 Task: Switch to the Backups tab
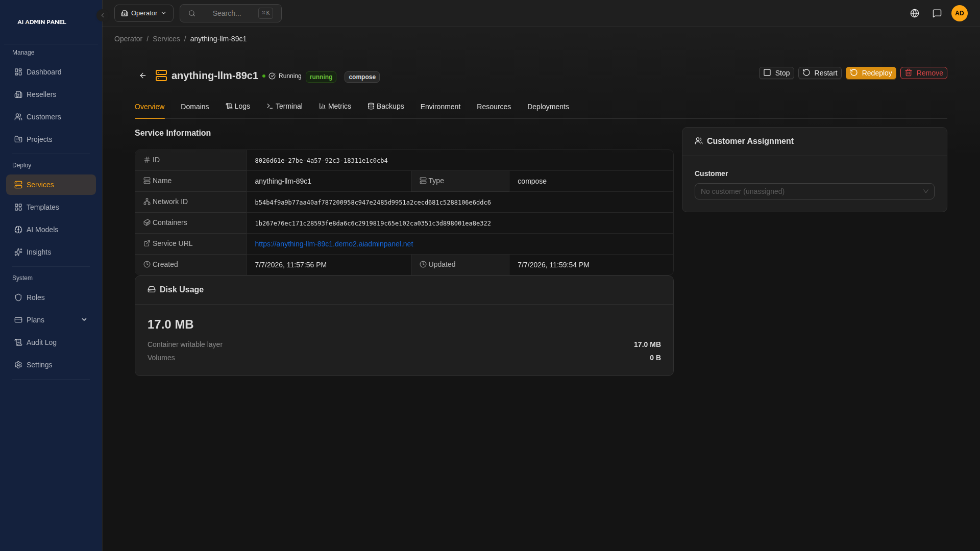click(x=386, y=106)
